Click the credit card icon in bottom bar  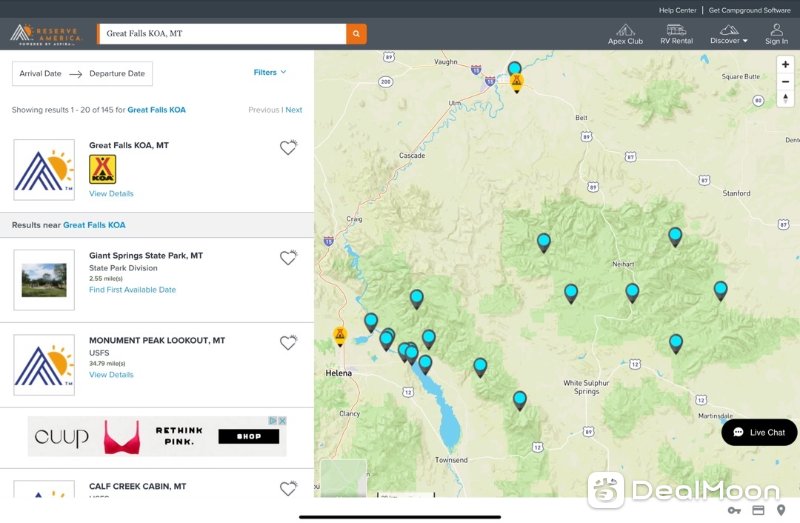coord(758,510)
